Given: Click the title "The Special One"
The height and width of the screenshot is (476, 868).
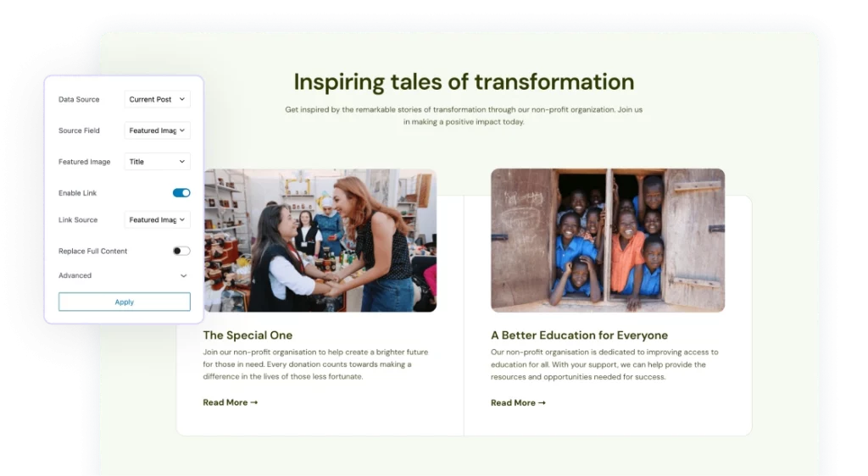Looking at the screenshot, I should (x=248, y=335).
